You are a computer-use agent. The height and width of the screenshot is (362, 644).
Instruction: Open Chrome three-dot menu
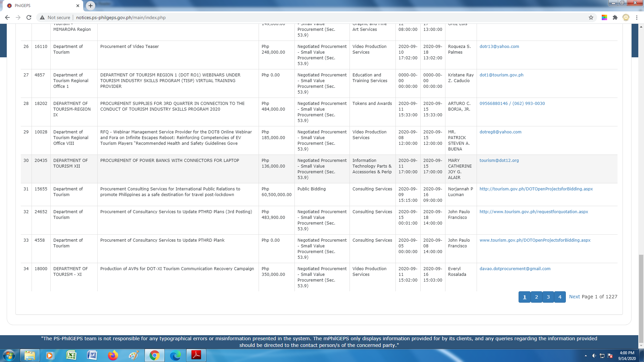tap(637, 17)
